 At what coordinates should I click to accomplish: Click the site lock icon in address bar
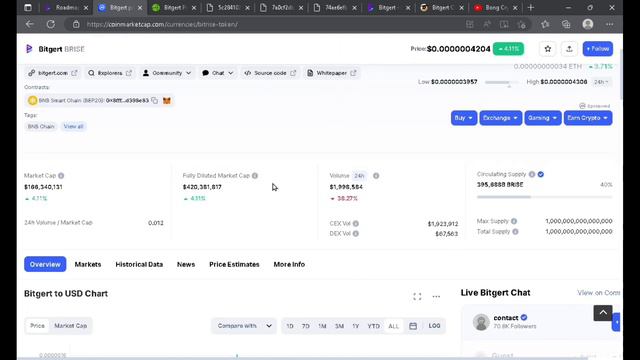pos(76,24)
